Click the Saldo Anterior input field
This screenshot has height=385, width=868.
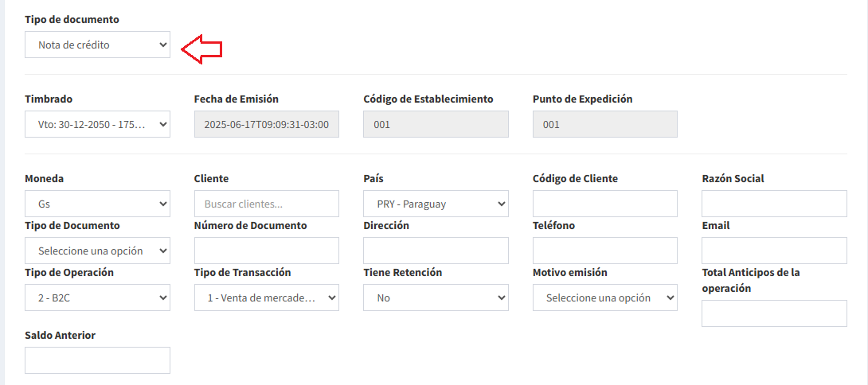(x=97, y=360)
